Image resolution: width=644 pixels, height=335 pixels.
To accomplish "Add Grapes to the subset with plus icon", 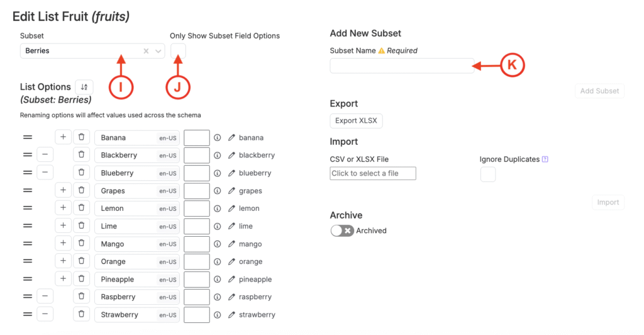I will pyautogui.click(x=63, y=190).
